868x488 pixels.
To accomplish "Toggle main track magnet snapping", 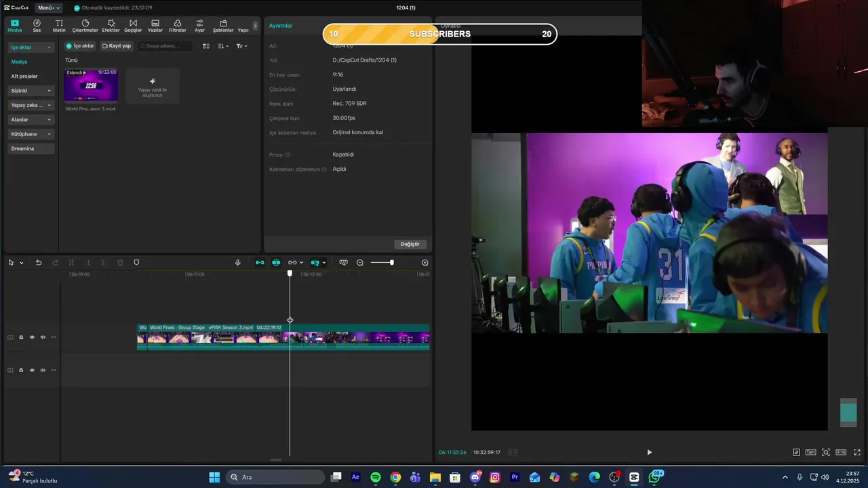I will point(260,262).
